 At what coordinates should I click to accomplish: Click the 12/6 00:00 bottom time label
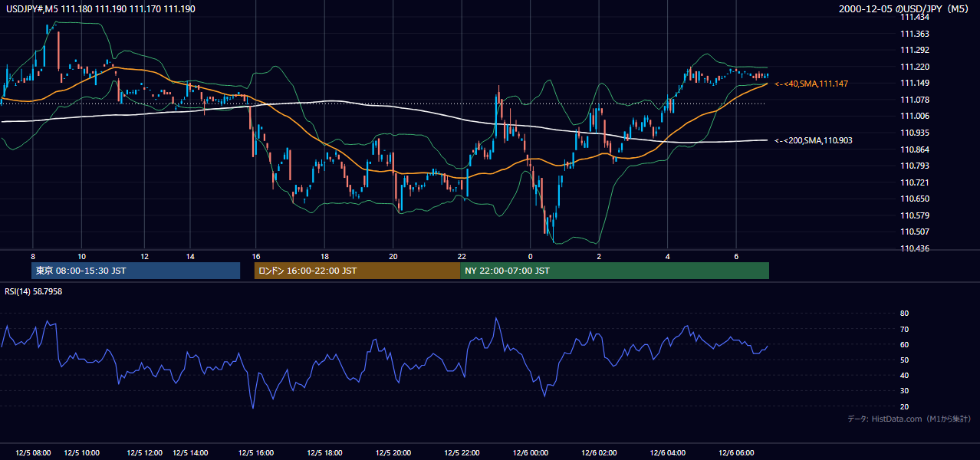530,453
